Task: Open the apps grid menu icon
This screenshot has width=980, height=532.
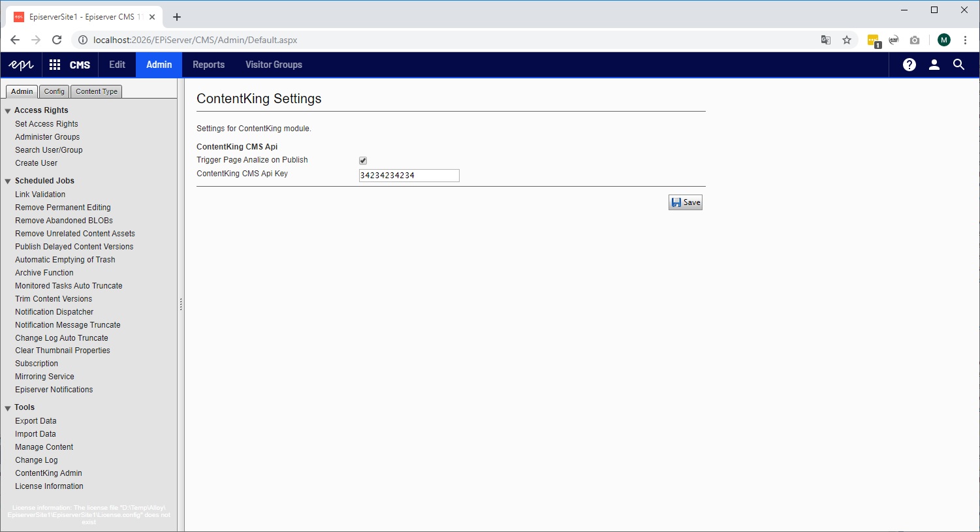Action: pos(55,65)
